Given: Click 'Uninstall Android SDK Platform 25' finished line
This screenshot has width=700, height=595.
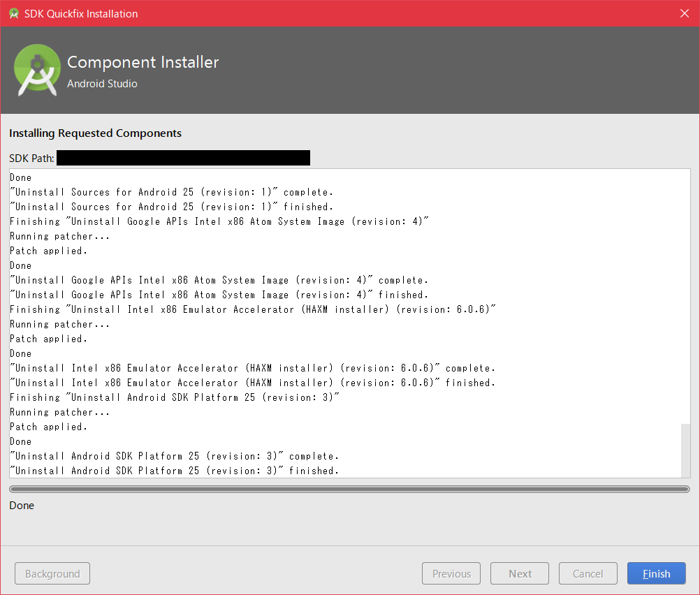Looking at the screenshot, I should 175,471.
